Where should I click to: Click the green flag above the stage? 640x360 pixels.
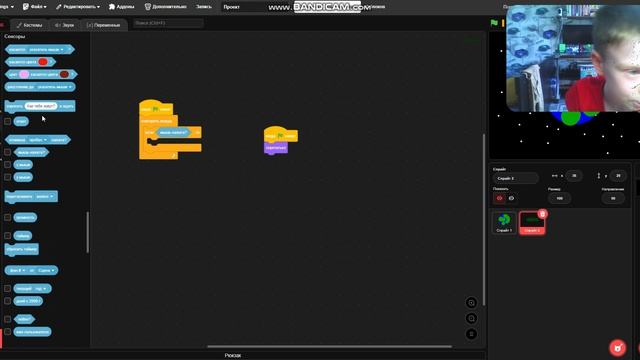(x=494, y=23)
